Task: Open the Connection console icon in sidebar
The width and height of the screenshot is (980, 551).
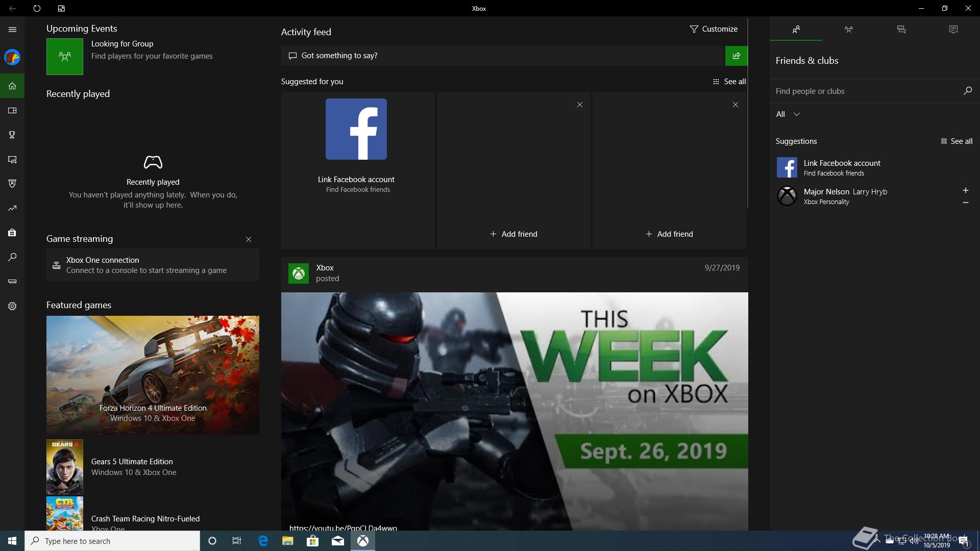Action: pos(12,282)
